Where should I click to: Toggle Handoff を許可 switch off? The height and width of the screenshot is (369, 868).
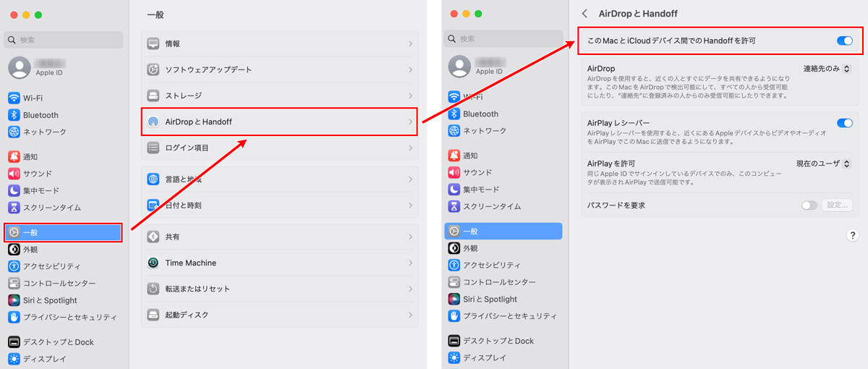pos(844,41)
